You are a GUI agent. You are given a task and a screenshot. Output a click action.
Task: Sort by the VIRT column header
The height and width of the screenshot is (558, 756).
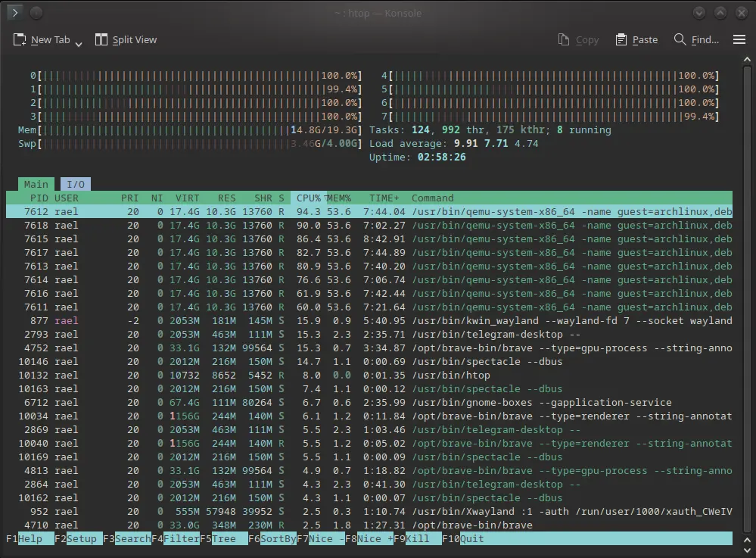[188, 198]
